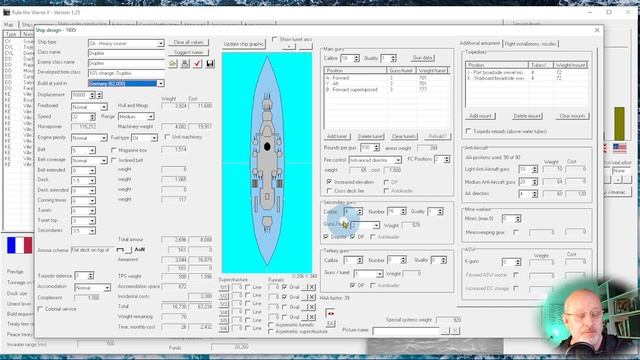Click the S6 superstructure button

[224, 329]
